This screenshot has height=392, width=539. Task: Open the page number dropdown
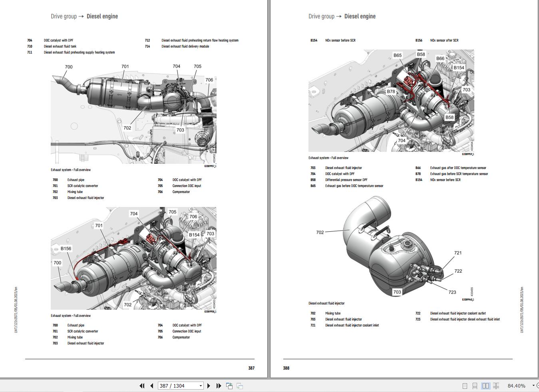click(x=201, y=386)
